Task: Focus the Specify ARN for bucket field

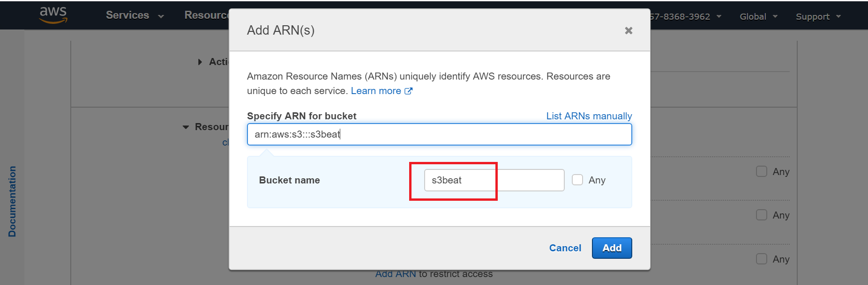Action: pyautogui.click(x=439, y=134)
